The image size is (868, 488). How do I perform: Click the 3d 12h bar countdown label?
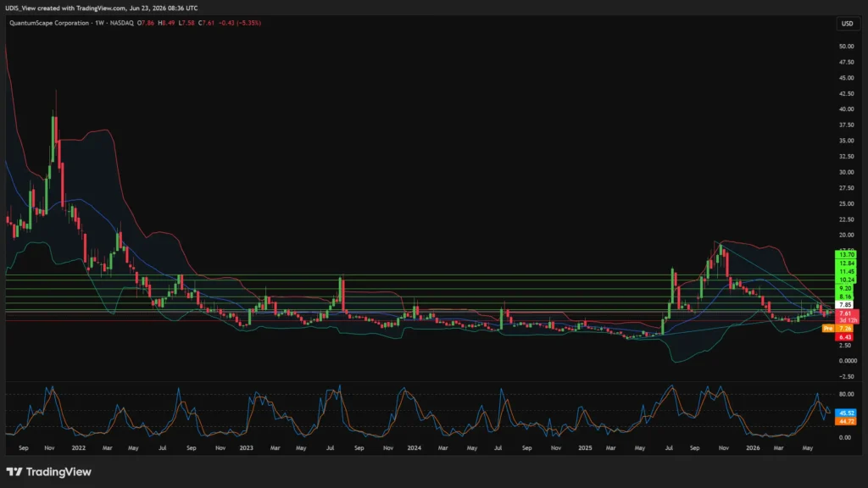tap(847, 320)
